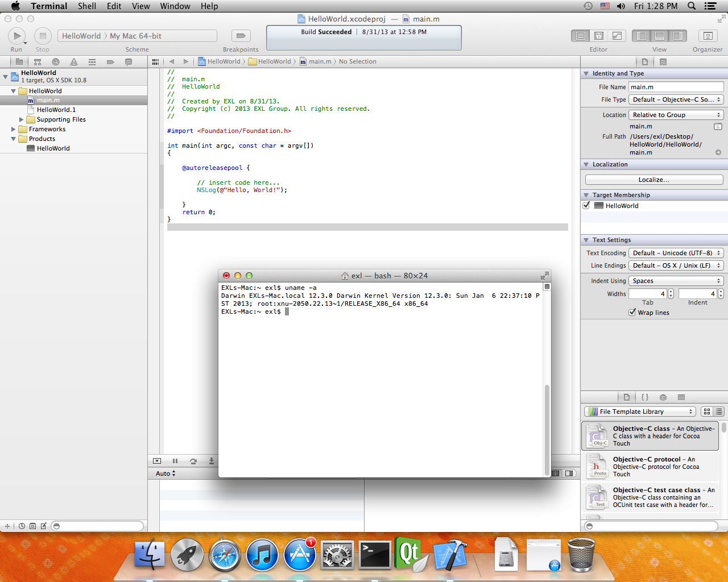Hide the debug area toggle icon
The height and width of the screenshot is (582, 728).
(157, 461)
